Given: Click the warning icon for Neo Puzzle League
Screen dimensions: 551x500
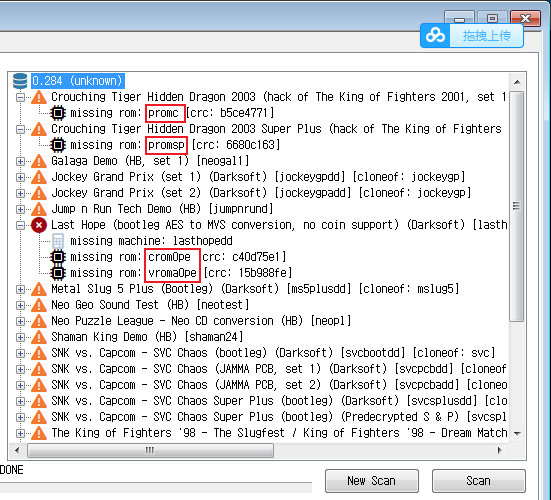Looking at the screenshot, I should (39, 321).
